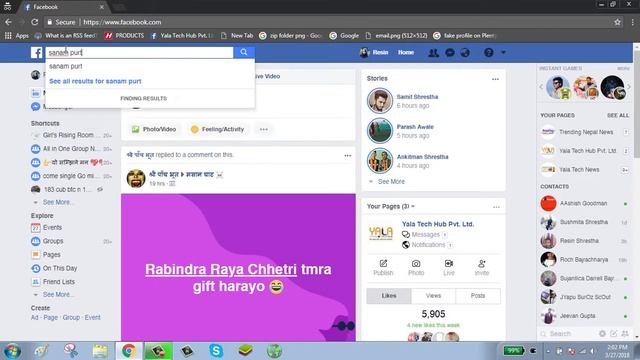Image resolution: width=640 pixels, height=360 pixels.
Task: Open Notifications globe icon in top bar
Action: (x=465, y=53)
